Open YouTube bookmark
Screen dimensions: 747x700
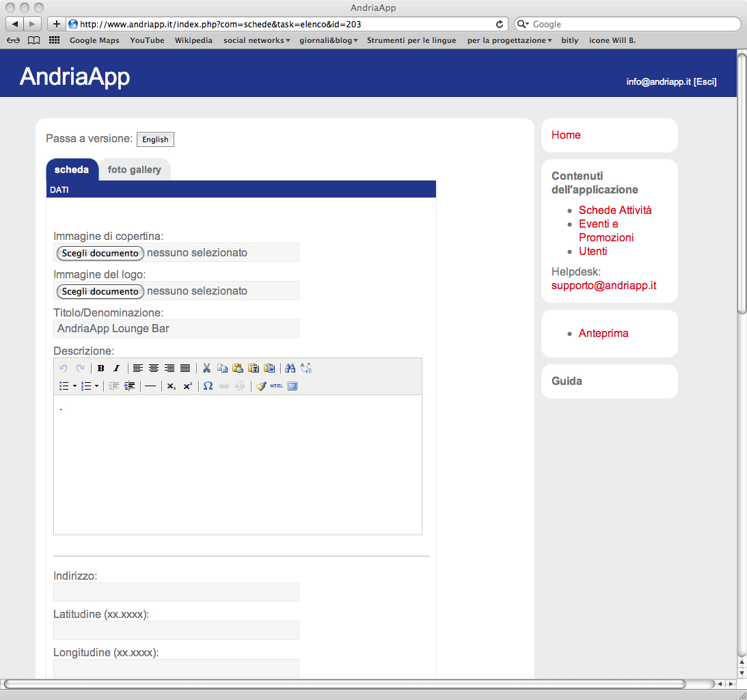click(147, 40)
